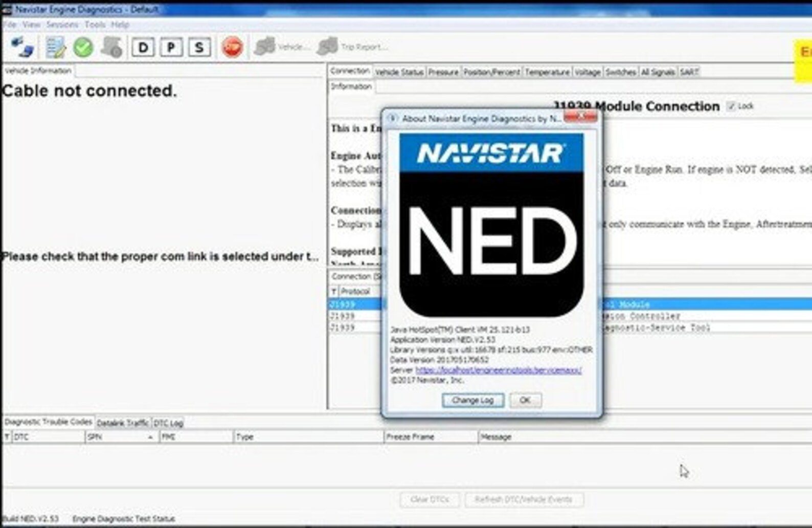This screenshot has width=812, height=528.
Task: Sort by the Freeze Frame column header
Action: (x=430, y=437)
